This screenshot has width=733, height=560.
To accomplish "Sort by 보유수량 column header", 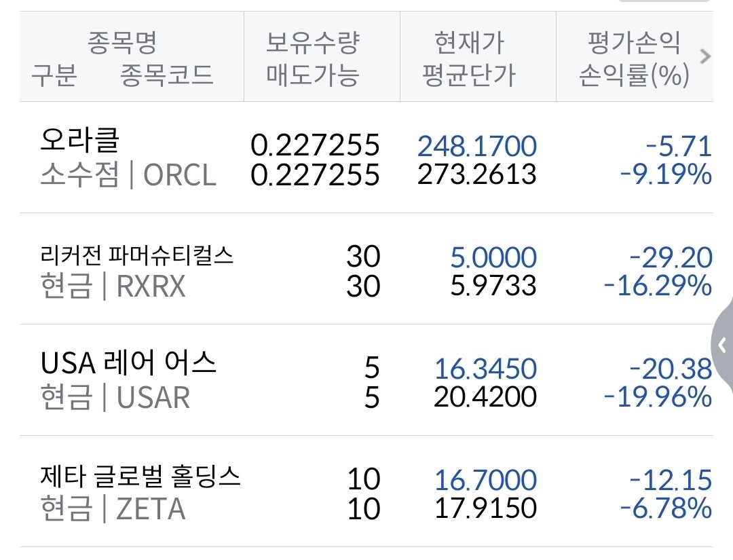I will tap(312, 43).
